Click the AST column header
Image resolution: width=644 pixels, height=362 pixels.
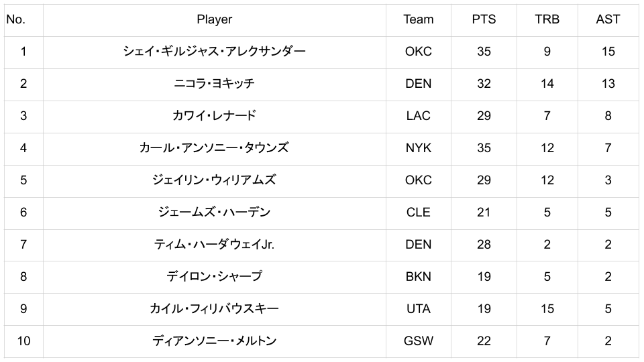click(608, 19)
